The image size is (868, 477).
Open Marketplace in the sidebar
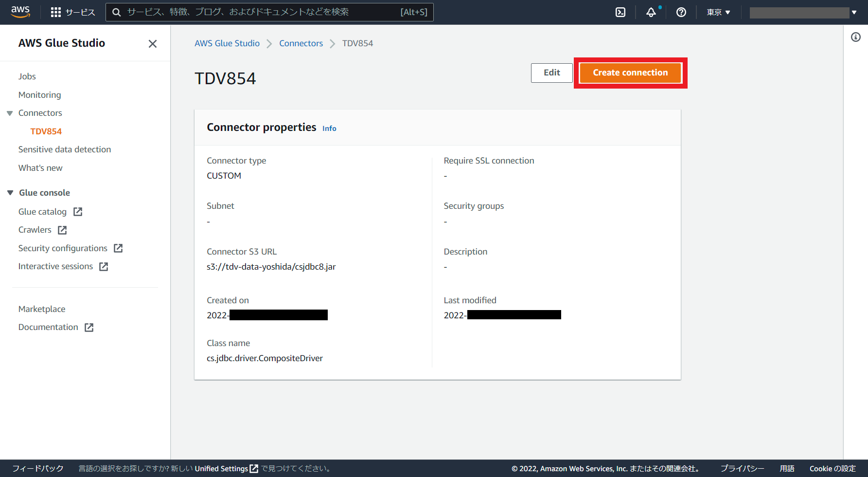coord(42,309)
